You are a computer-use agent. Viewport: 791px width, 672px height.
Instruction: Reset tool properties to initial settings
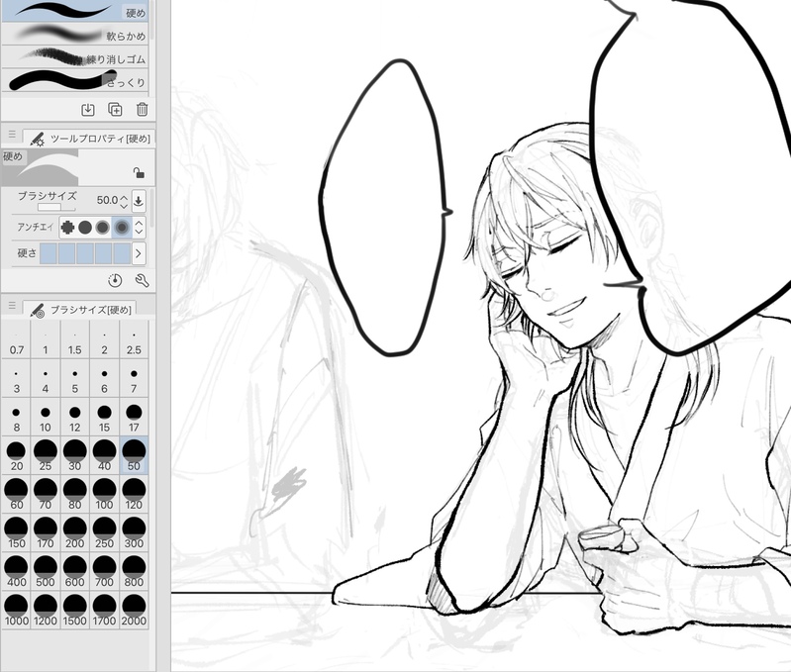click(x=115, y=280)
